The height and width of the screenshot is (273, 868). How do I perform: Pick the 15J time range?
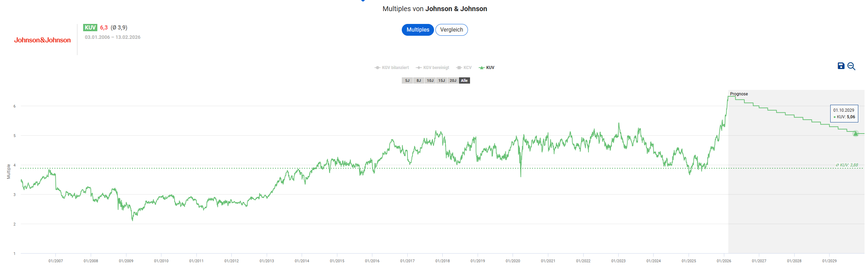[442, 80]
